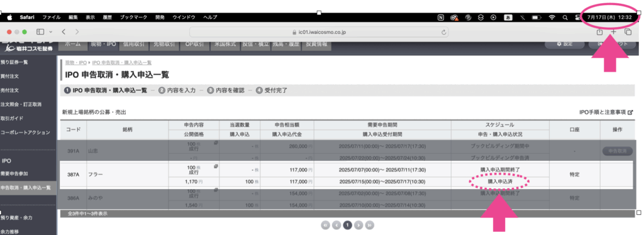Select page 1 in the pagination
Viewport: 644px width, 235px height.
tap(347, 225)
